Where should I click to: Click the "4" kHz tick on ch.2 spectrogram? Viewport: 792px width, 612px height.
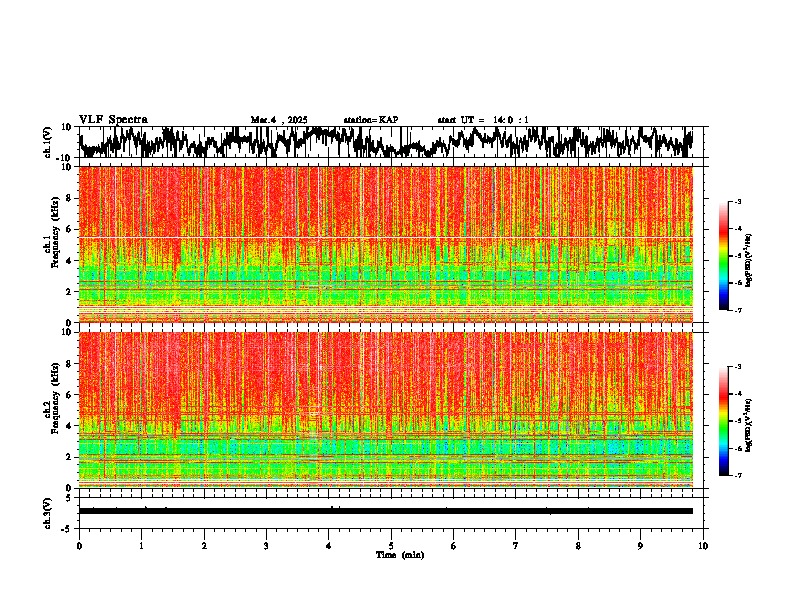point(69,426)
